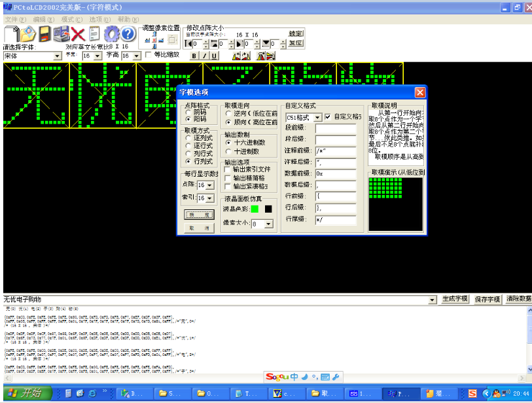Enable the 输出精简格 checkbox

(x=228, y=178)
